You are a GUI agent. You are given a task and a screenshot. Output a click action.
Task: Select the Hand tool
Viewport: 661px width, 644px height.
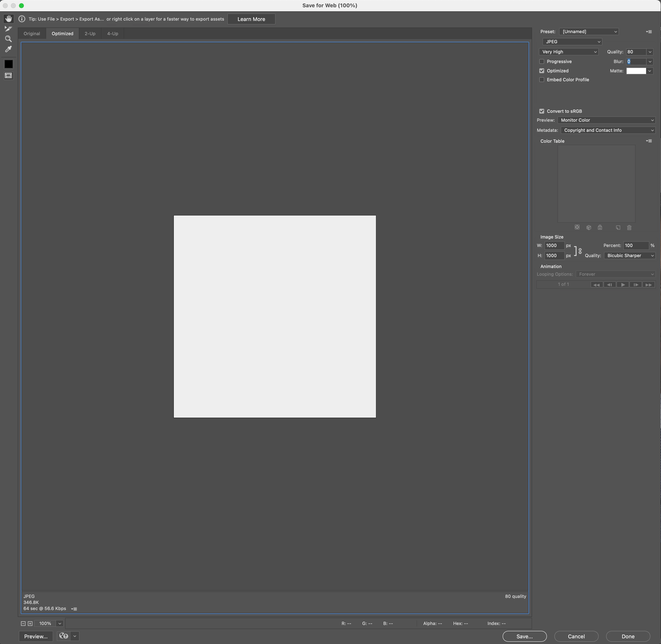coord(8,19)
